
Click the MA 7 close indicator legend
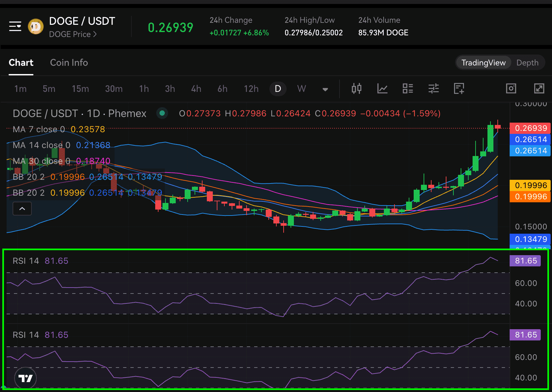pyautogui.click(x=59, y=129)
